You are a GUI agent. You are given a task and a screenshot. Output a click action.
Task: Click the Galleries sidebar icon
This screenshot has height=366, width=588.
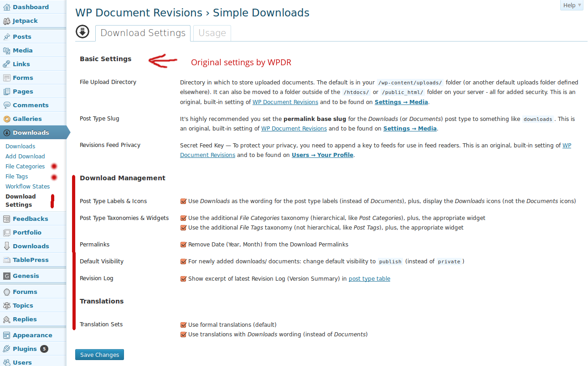pyautogui.click(x=7, y=119)
